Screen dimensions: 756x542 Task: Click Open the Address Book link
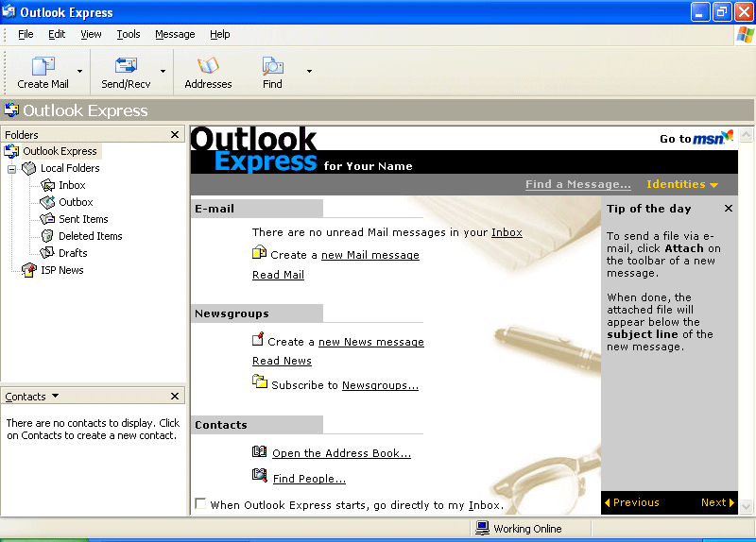pos(341,453)
